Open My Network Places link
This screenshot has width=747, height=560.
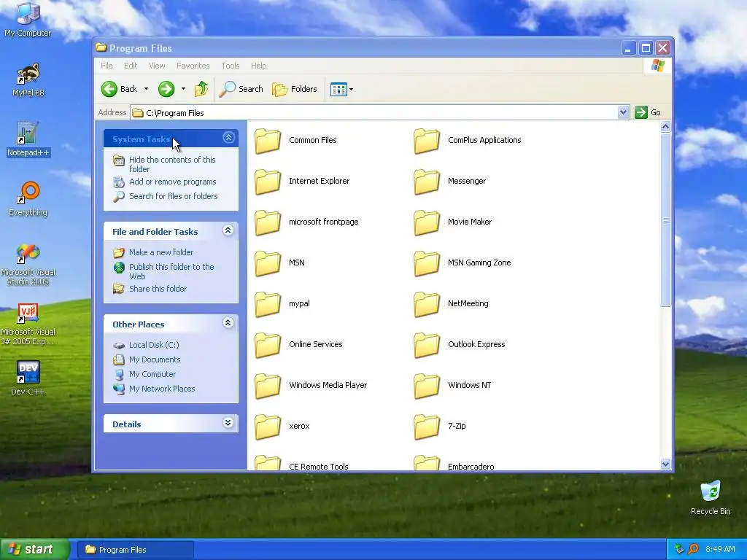[162, 389]
